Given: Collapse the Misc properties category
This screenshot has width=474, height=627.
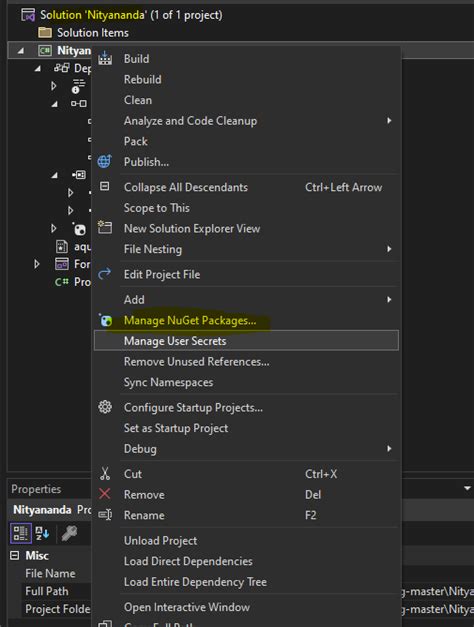Looking at the screenshot, I should pos(15,555).
